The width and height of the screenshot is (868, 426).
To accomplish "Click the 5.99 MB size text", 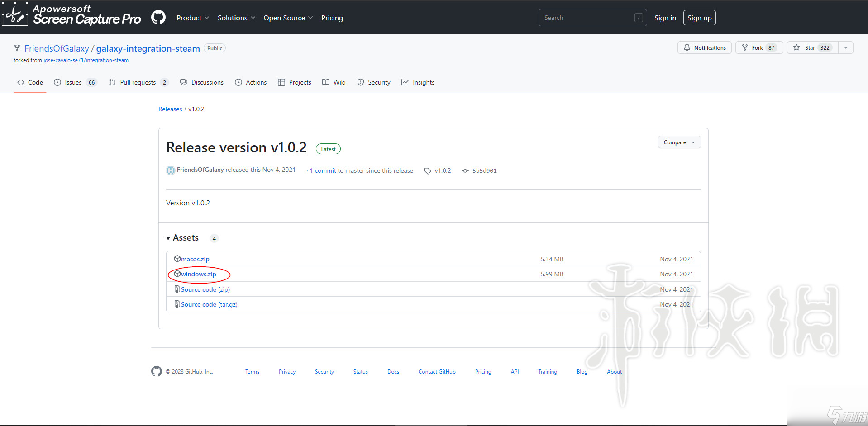I will 552,274.
